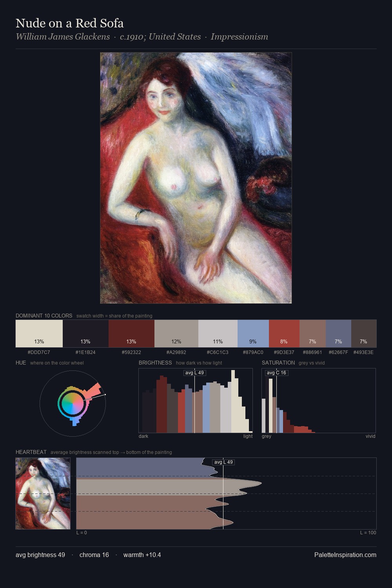This screenshot has height=588, width=392.
Task: Click the #DDD7C7 cream color swatch
Action: (x=39, y=334)
